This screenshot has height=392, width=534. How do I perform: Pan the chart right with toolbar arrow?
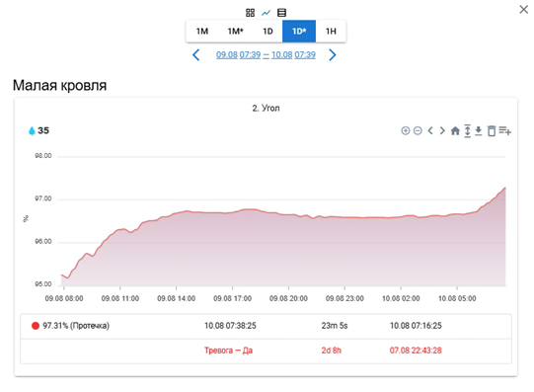click(x=442, y=130)
